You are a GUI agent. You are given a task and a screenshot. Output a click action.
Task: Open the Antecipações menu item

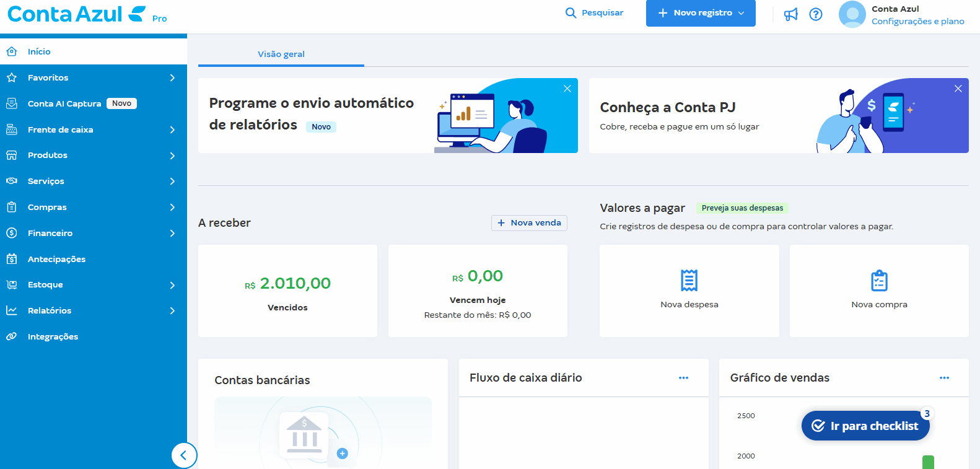(94, 259)
